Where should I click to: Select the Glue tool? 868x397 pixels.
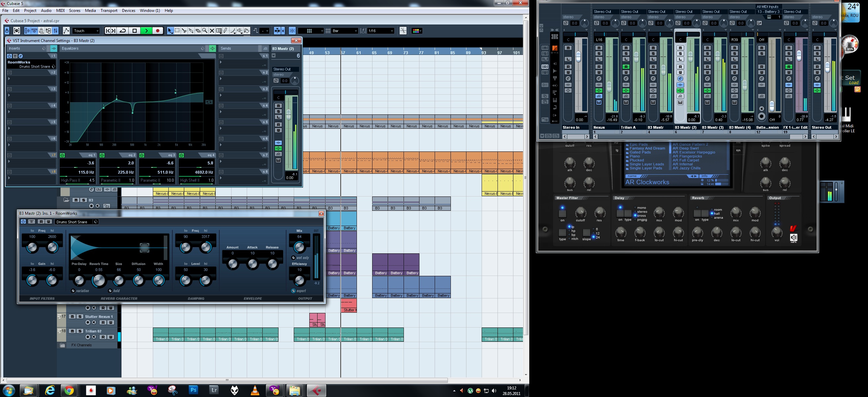click(x=191, y=31)
